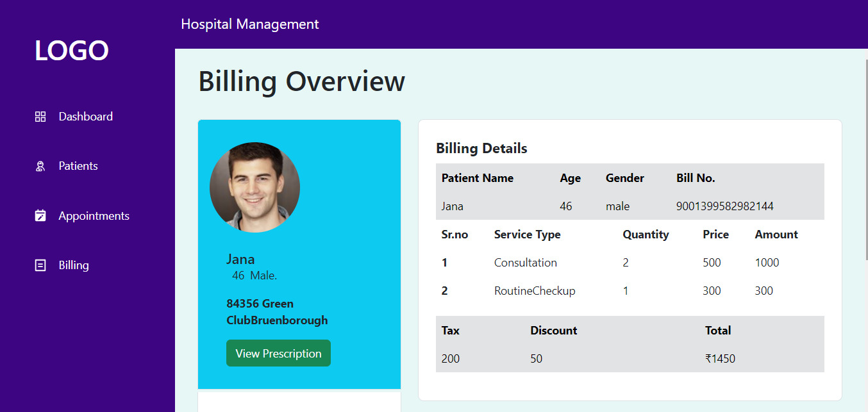Screen dimensions: 868x412
Task: Click the Billing receipt icon
Action: pyautogui.click(x=40, y=265)
